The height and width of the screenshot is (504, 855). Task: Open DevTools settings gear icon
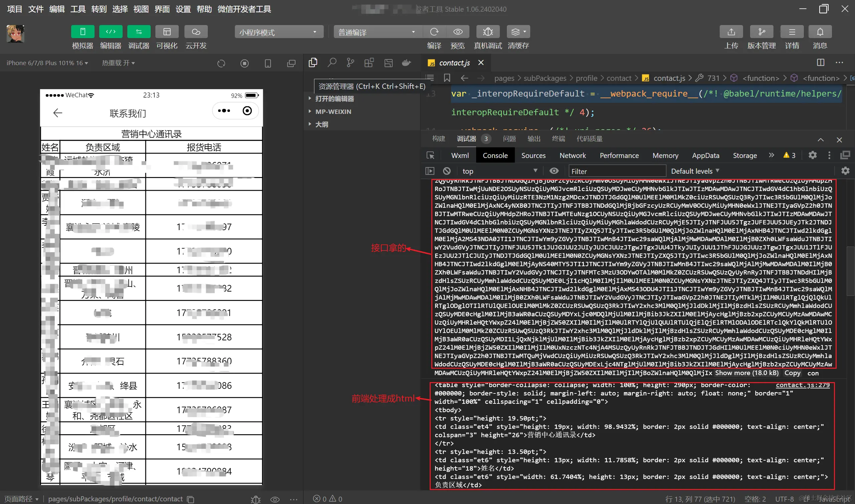(812, 155)
